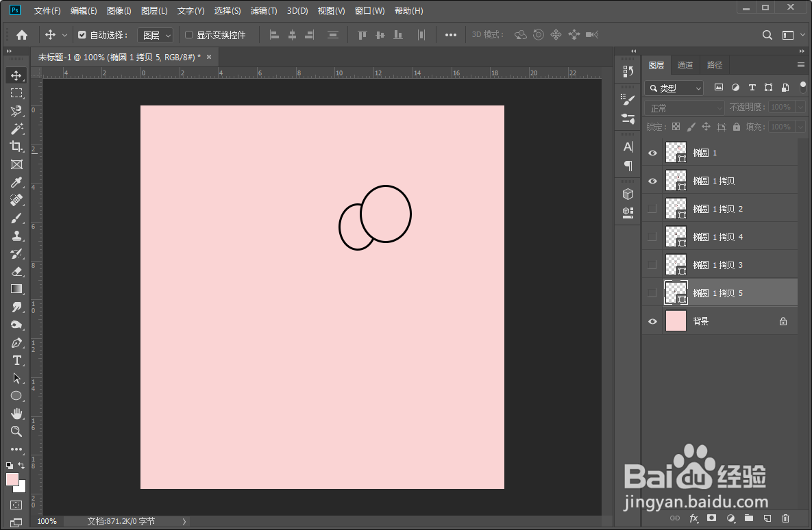Select the Clone Stamp tool
The width and height of the screenshot is (812, 530).
(16, 236)
